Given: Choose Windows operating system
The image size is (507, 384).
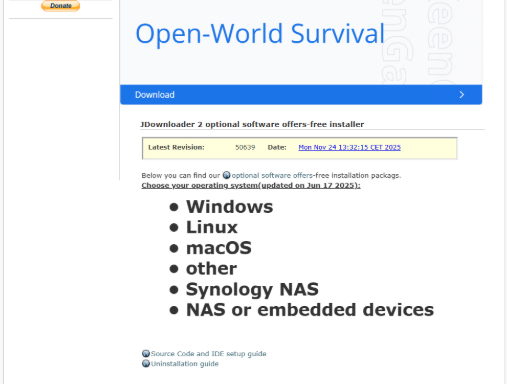Looking at the screenshot, I should click(229, 207).
